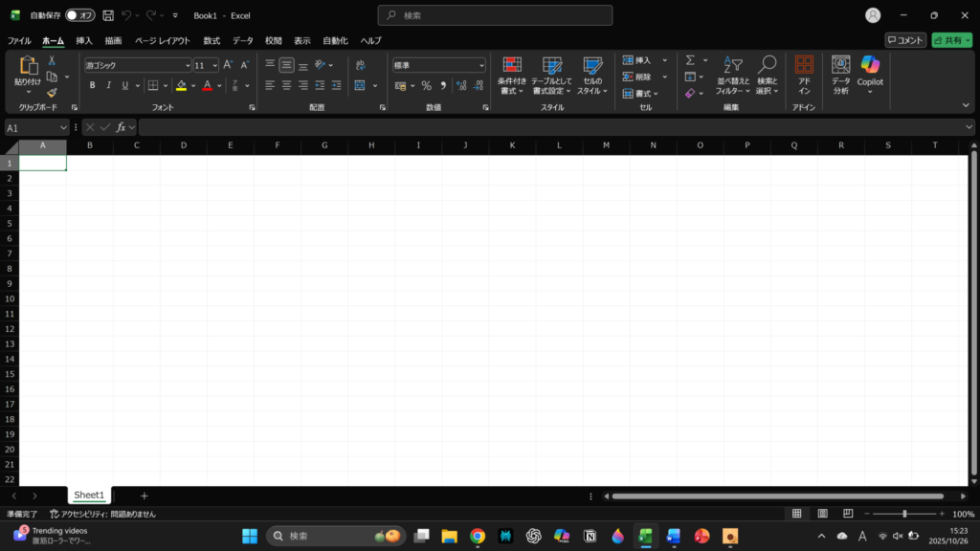The width and height of the screenshot is (980, 551).
Task: Toggle italic formatting
Action: pyautogui.click(x=109, y=85)
